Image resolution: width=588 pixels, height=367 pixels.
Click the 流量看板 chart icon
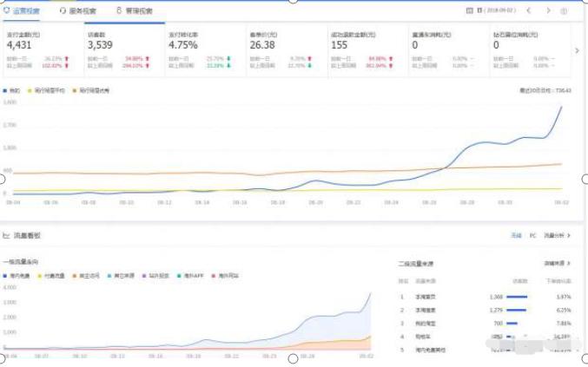click(x=6, y=235)
